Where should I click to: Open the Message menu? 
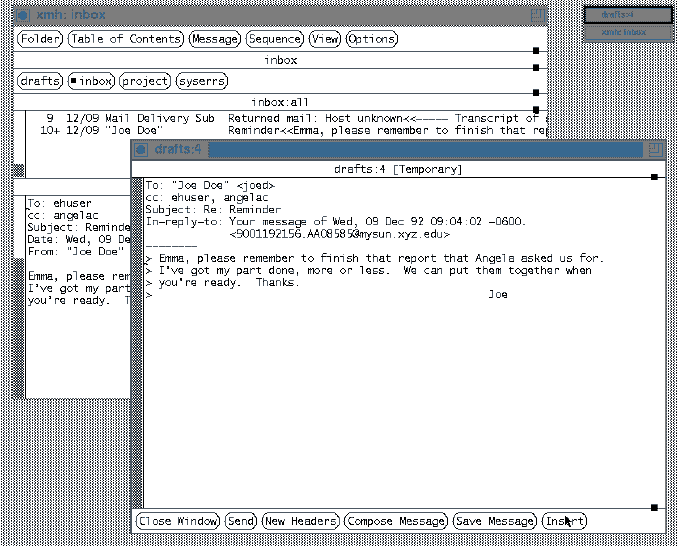pos(215,39)
